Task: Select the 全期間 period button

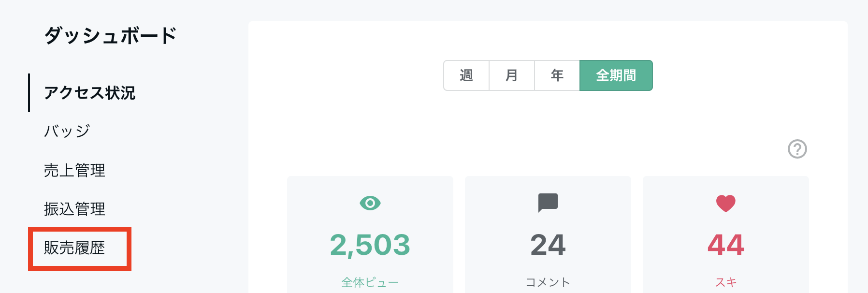Action: click(x=616, y=75)
